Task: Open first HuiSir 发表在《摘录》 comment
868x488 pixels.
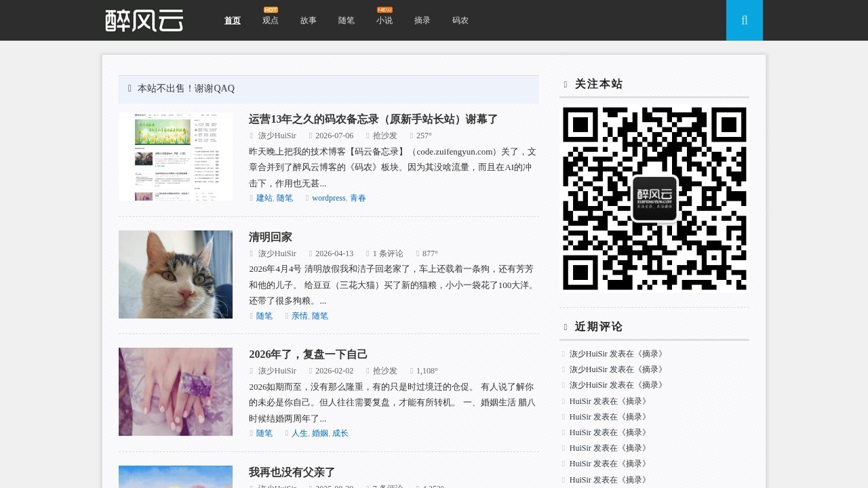Action: 609,401
